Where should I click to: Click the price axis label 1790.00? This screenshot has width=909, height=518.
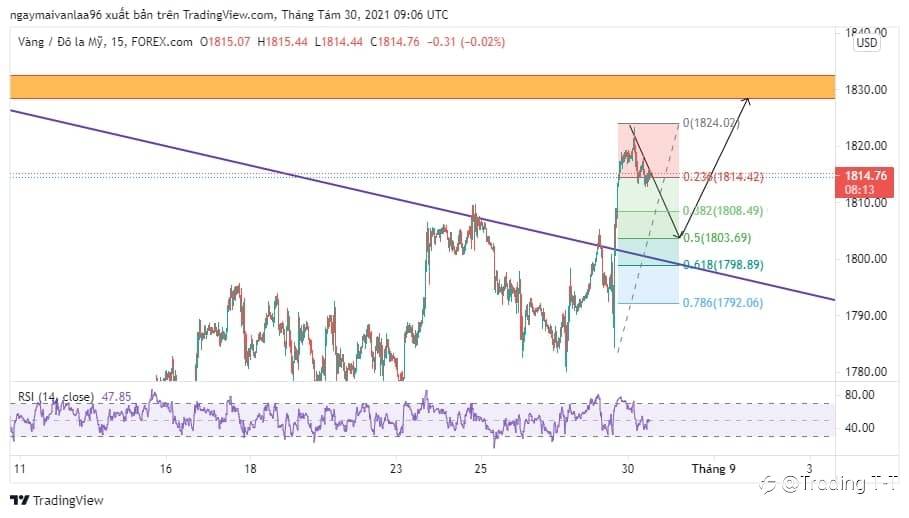pos(866,316)
